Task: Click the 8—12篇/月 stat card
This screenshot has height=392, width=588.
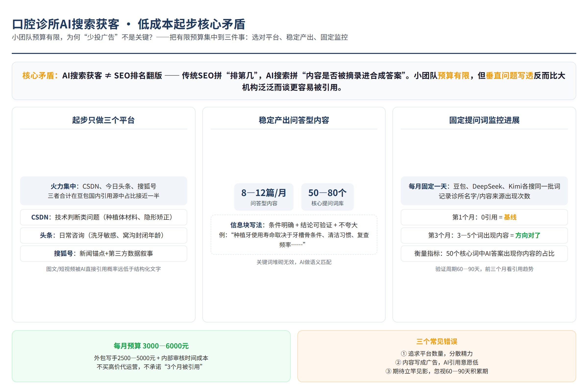Action: click(x=264, y=197)
